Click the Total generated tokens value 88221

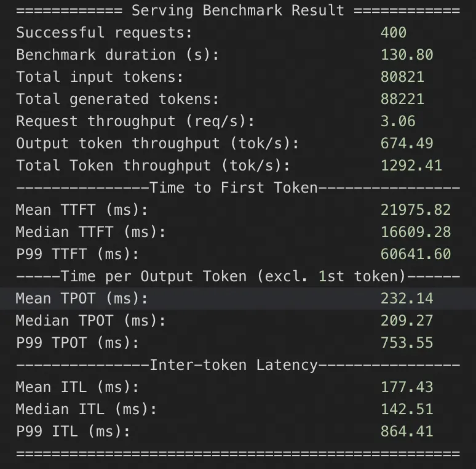pyautogui.click(x=402, y=99)
